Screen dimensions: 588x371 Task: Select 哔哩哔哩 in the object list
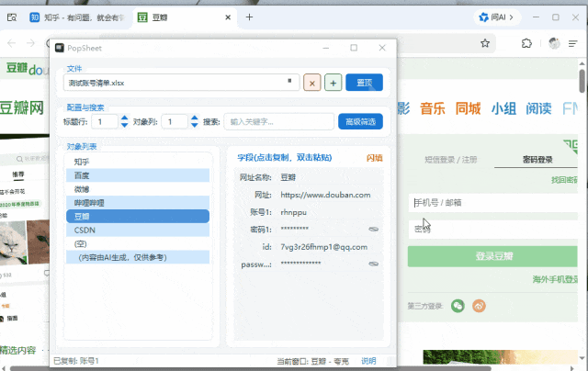click(138, 203)
